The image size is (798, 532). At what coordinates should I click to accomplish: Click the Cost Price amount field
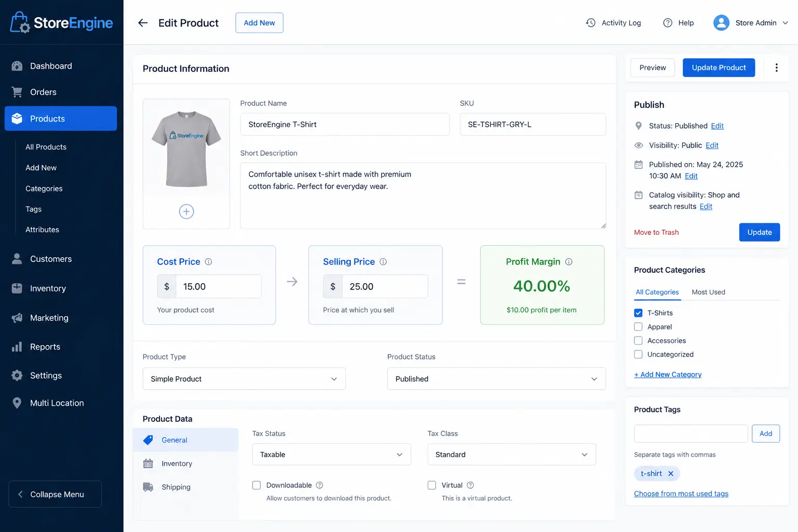coord(218,286)
